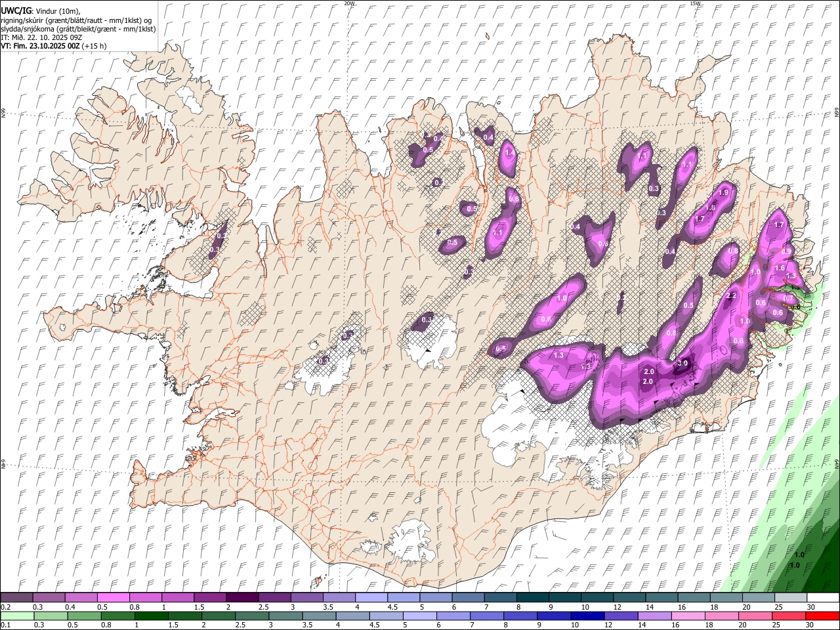This screenshot has width=840, height=630.
Task: Click the '1.8' snowfall value on the map
Action: (710, 208)
